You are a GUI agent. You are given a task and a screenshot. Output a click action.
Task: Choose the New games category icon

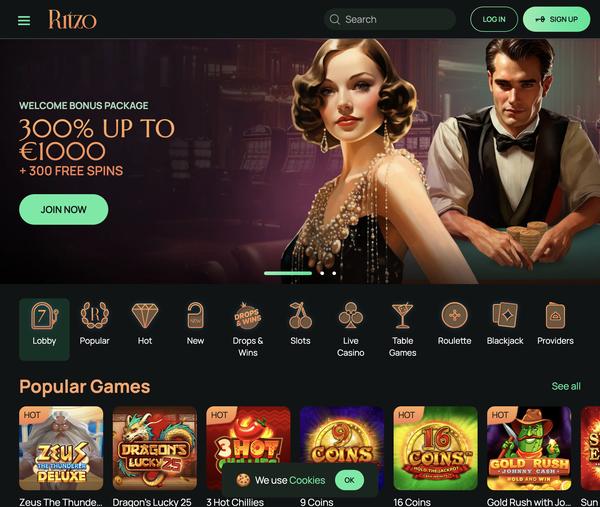pos(195,315)
